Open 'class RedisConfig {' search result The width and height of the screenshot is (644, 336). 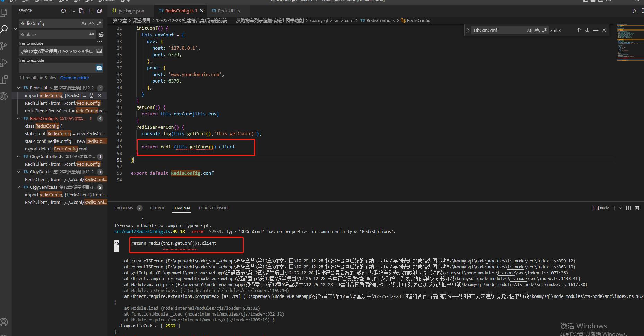pyautogui.click(x=43, y=126)
